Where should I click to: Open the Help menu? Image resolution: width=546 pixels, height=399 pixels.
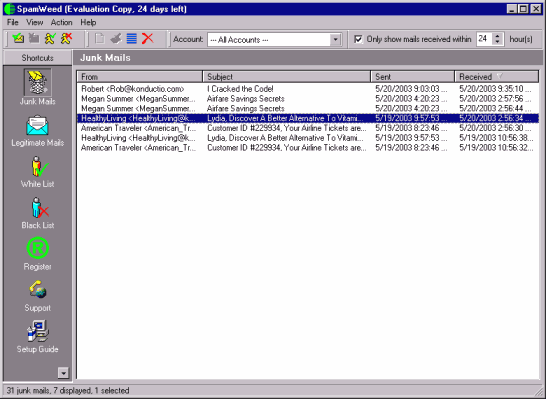(x=88, y=23)
